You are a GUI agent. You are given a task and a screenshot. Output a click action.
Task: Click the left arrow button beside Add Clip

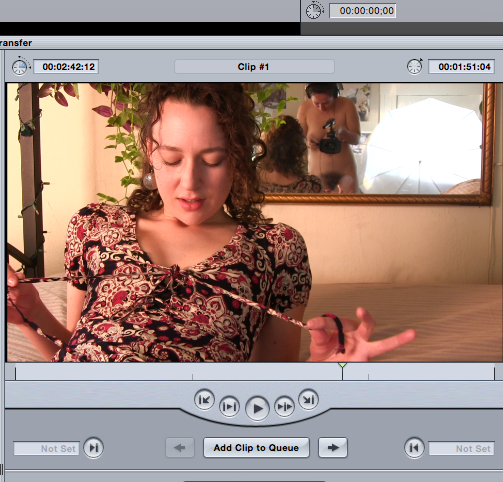(x=180, y=448)
